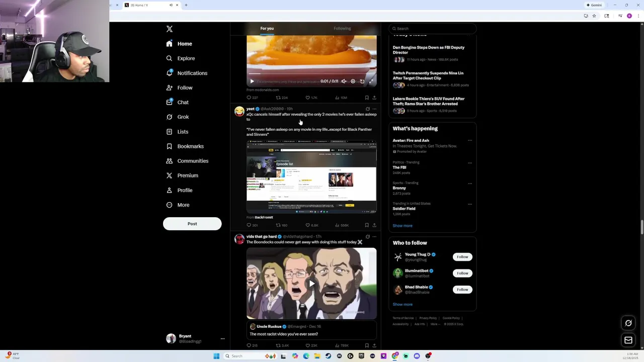Open account menu for Bryant

coord(195,338)
